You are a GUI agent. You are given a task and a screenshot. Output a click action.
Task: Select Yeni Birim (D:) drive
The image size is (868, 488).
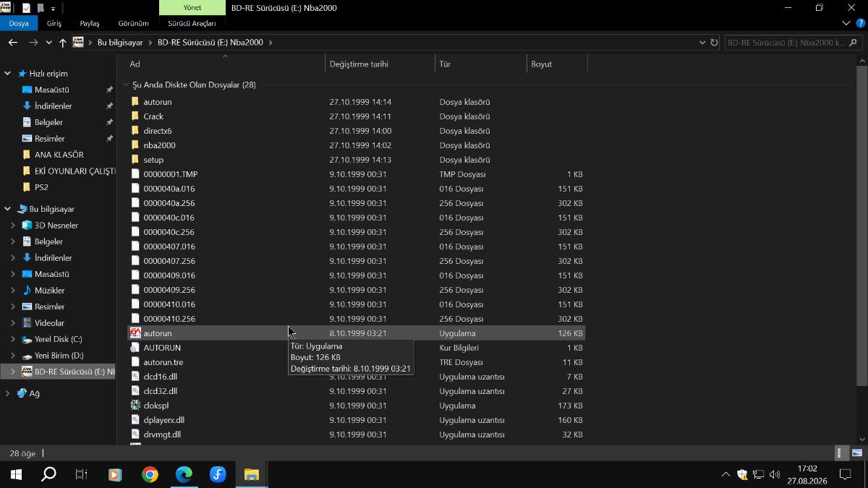59,356
